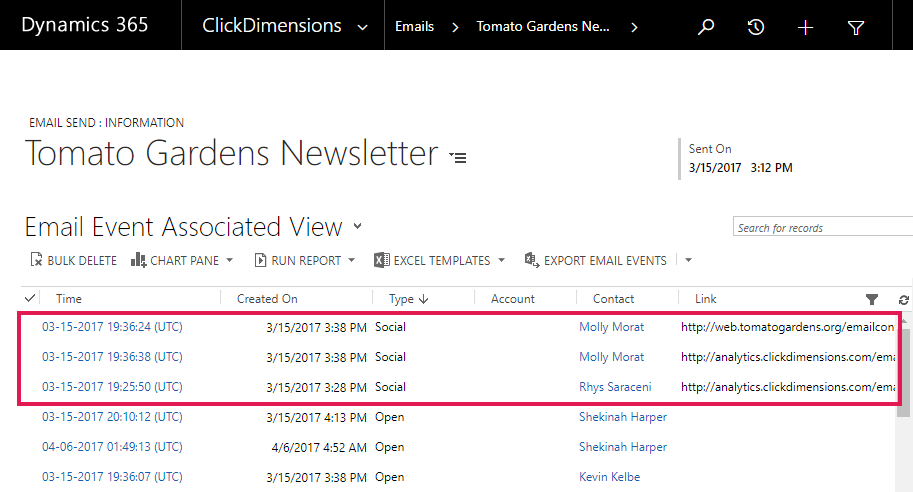Click Open type in Kevin Kelbe row
This screenshot has height=492, width=913.
coord(389,477)
